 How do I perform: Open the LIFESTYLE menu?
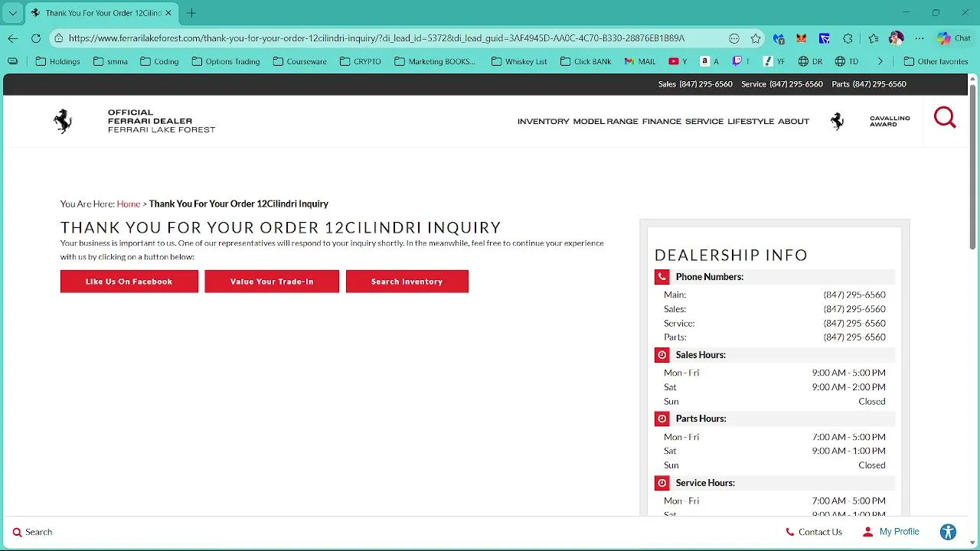pos(751,122)
